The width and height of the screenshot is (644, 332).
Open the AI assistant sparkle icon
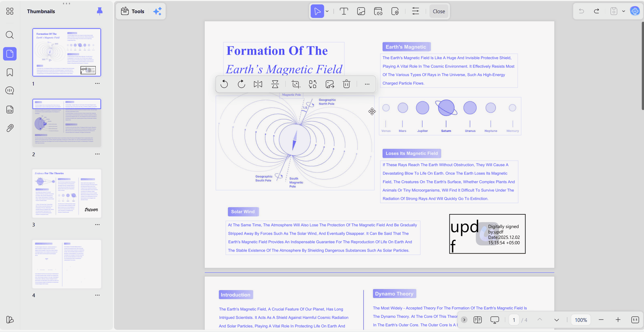(x=157, y=11)
